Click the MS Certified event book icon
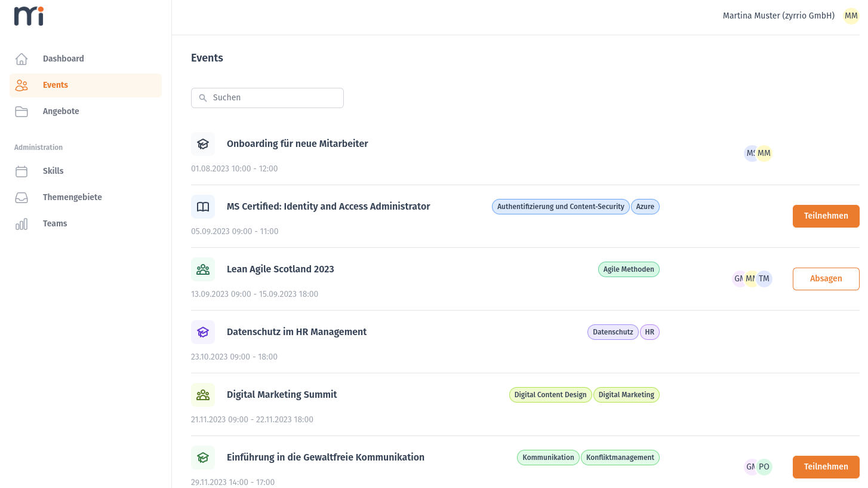The height and width of the screenshot is (488, 868). click(203, 207)
